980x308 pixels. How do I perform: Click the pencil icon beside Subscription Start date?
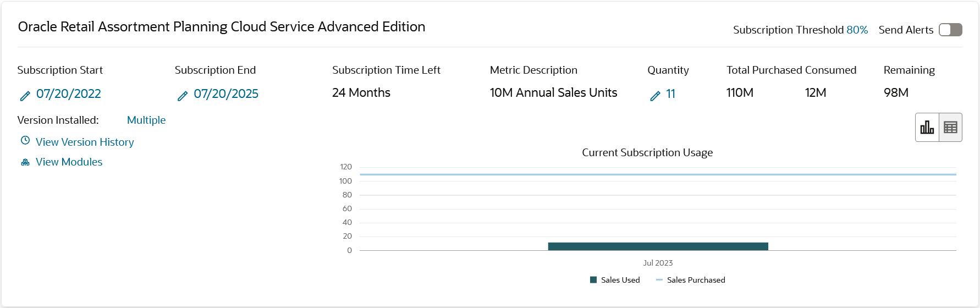coord(25,96)
